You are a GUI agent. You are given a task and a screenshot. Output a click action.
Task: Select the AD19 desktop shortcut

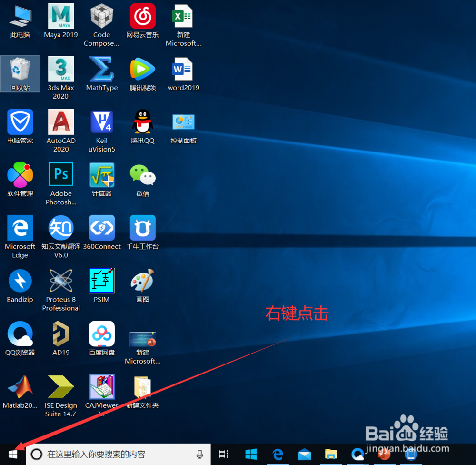pyautogui.click(x=61, y=339)
